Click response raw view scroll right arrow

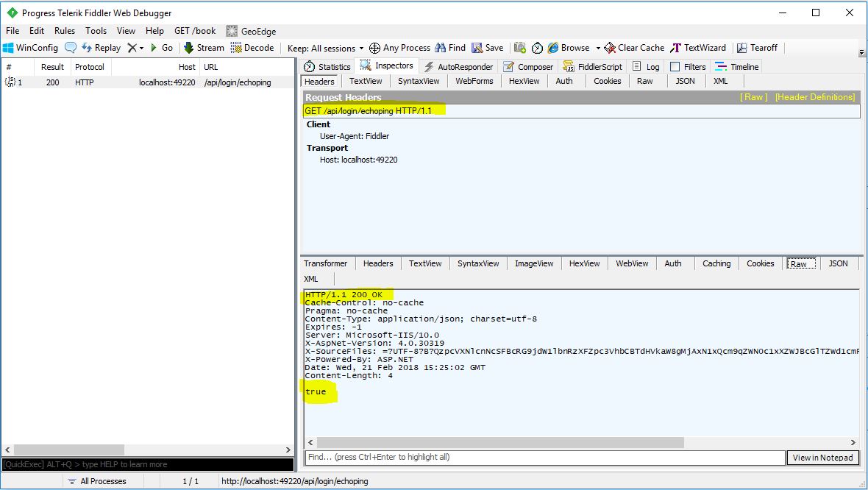tap(853, 442)
